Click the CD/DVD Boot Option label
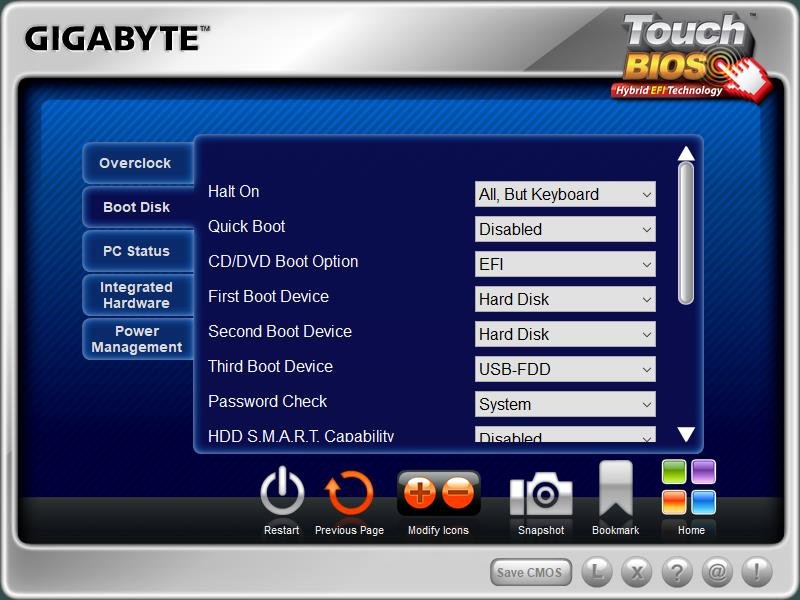800x600 pixels. tap(283, 261)
